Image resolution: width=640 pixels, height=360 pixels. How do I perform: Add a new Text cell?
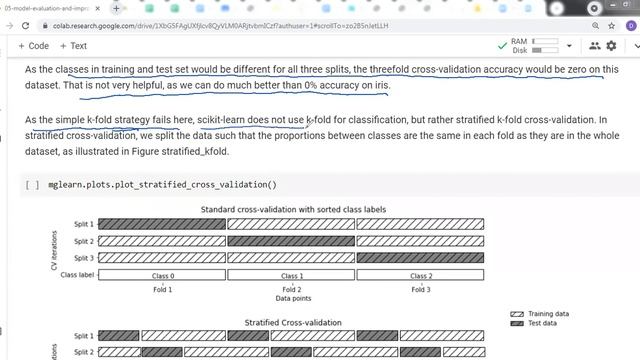73,46
